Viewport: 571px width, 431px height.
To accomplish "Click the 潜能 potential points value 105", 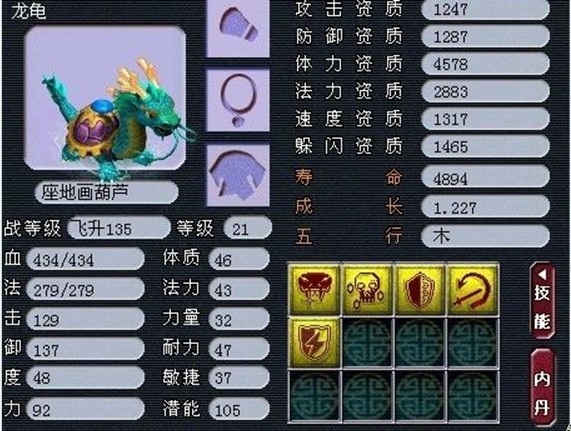I will [239, 410].
